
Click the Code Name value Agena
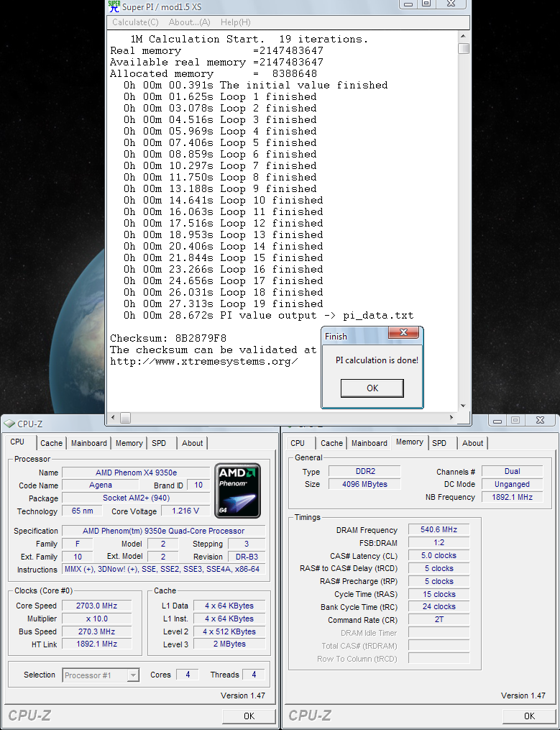pos(101,485)
